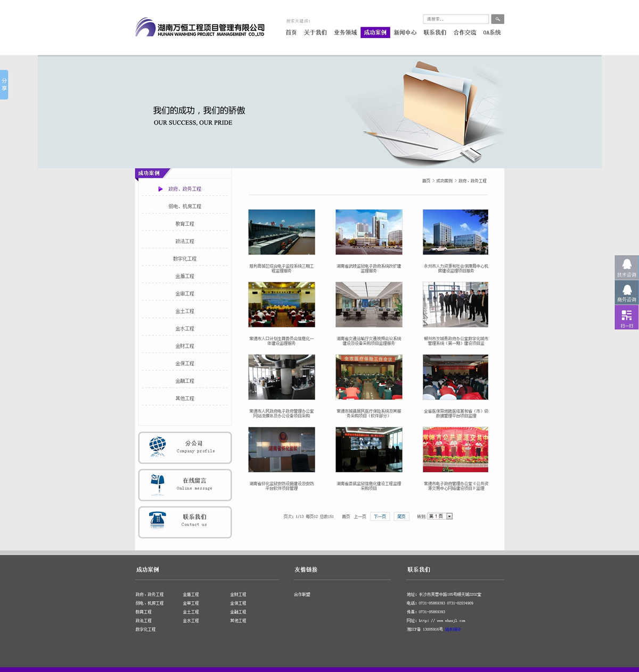Click the 尾页 last page button
This screenshot has width=639, height=672.
(402, 517)
